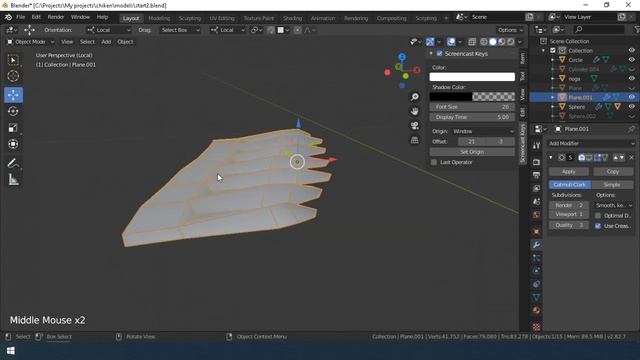Select the Simple subdivision type
The image size is (640, 360).
click(612, 184)
